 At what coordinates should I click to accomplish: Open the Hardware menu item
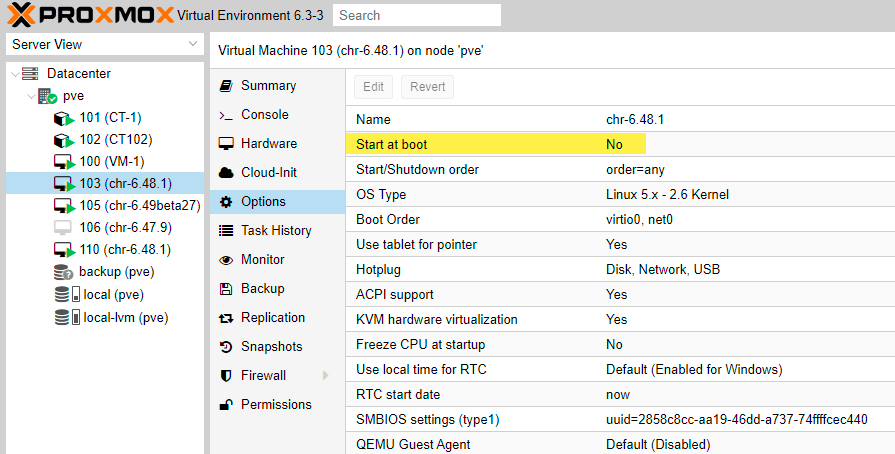tap(268, 144)
